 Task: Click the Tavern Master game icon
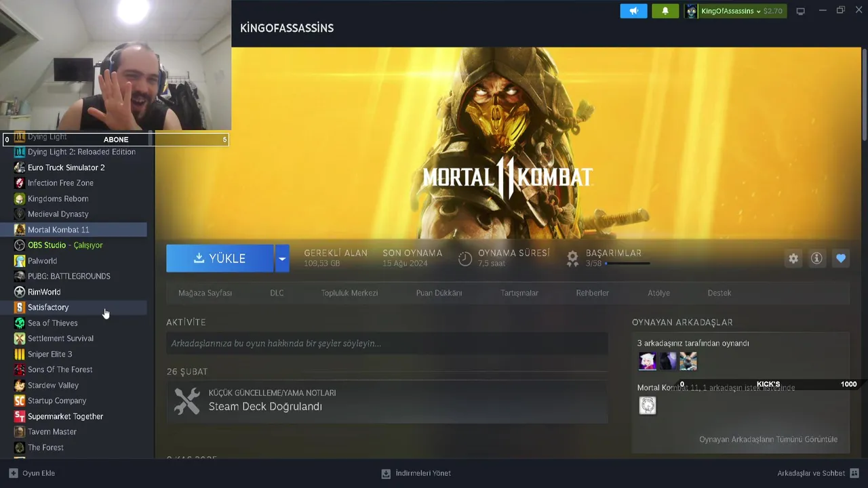(x=20, y=432)
